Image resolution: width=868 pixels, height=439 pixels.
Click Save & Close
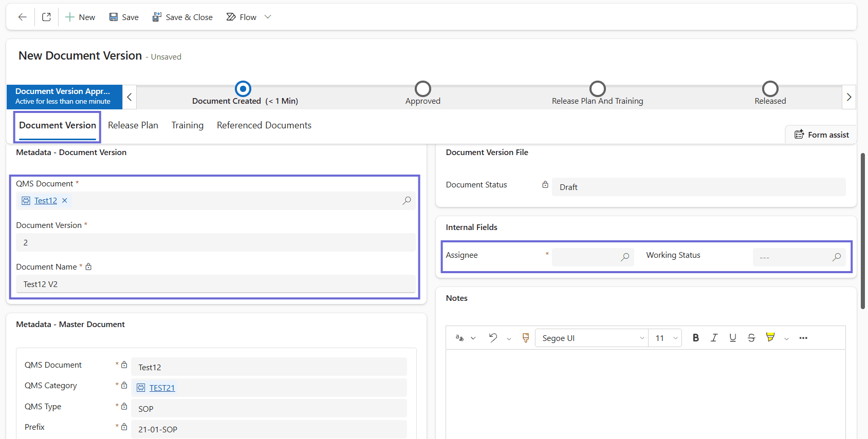click(182, 17)
